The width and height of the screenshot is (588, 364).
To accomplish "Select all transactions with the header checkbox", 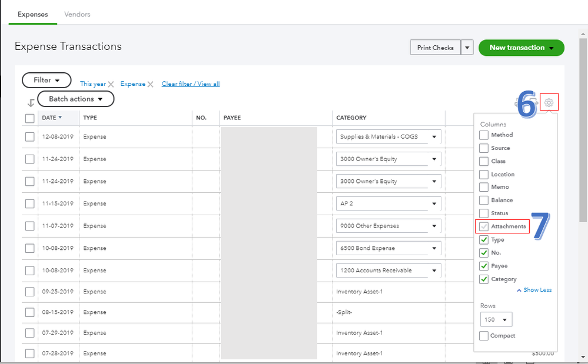I will 29,118.
